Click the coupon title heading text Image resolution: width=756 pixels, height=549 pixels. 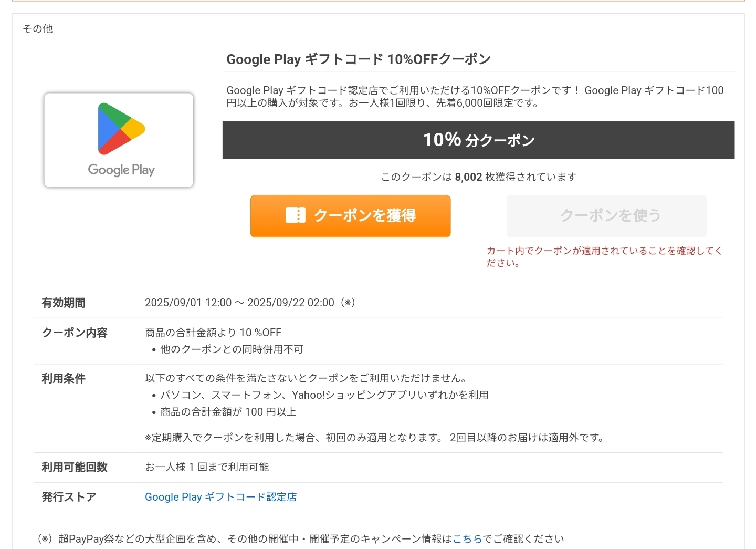tap(358, 59)
